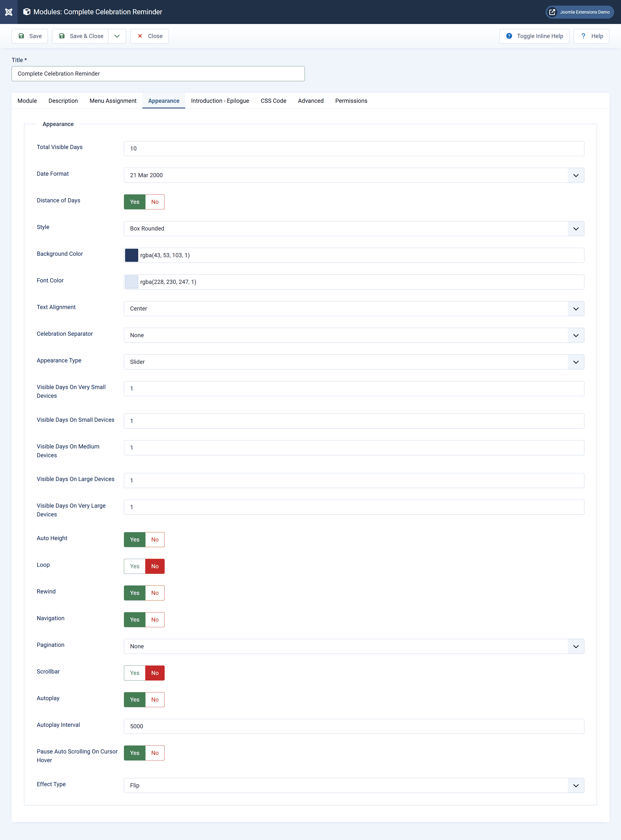Set Pause Auto Scrolling On Cursor Hover to No
621x840 pixels.
[x=155, y=753]
